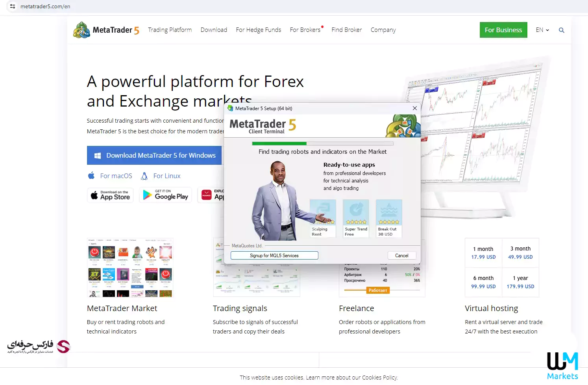Image resolution: width=588 pixels, height=385 pixels.
Task: Click the Apple logo next to For macOS
Action: click(91, 175)
